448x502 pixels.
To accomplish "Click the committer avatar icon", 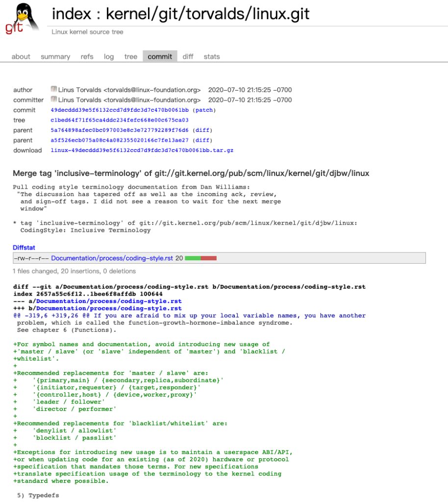I will point(54,100).
